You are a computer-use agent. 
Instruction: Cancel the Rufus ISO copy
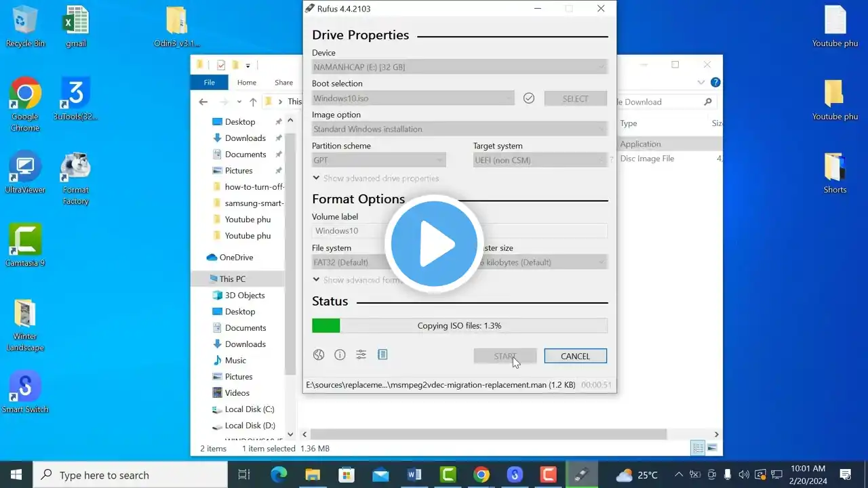point(575,356)
